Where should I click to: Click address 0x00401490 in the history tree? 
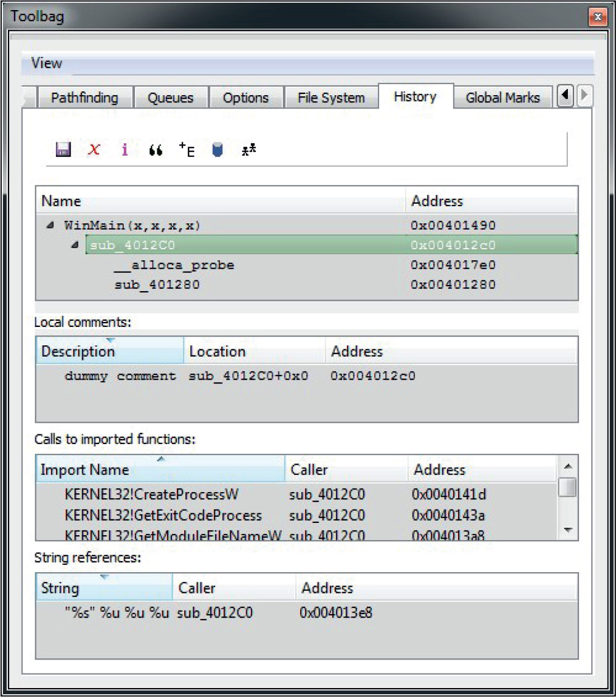click(x=453, y=225)
